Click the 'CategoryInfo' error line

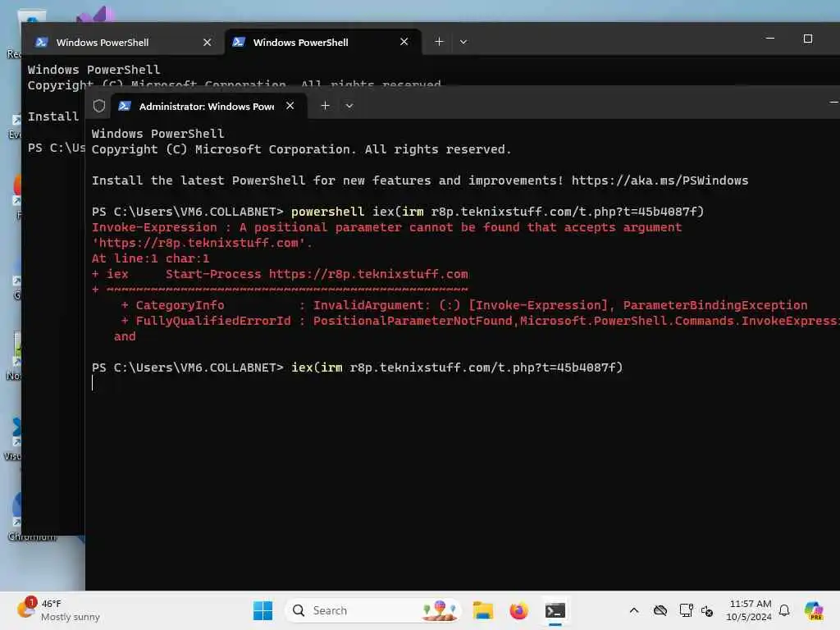click(x=464, y=305)
